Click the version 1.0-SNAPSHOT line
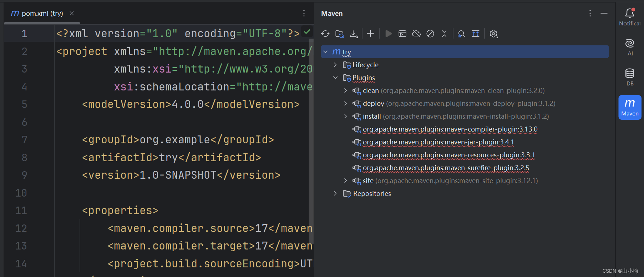 tap(181, 175)
